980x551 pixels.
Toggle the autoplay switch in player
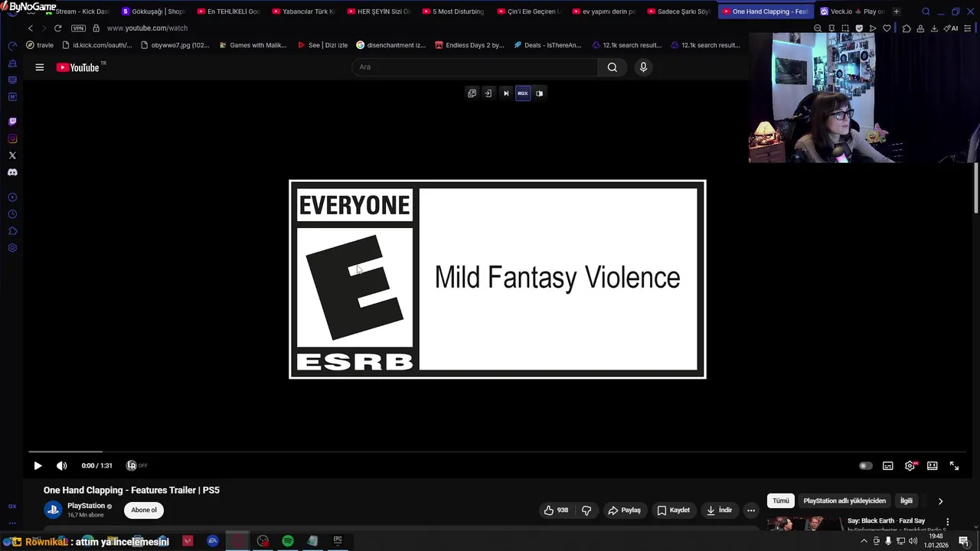865,465
